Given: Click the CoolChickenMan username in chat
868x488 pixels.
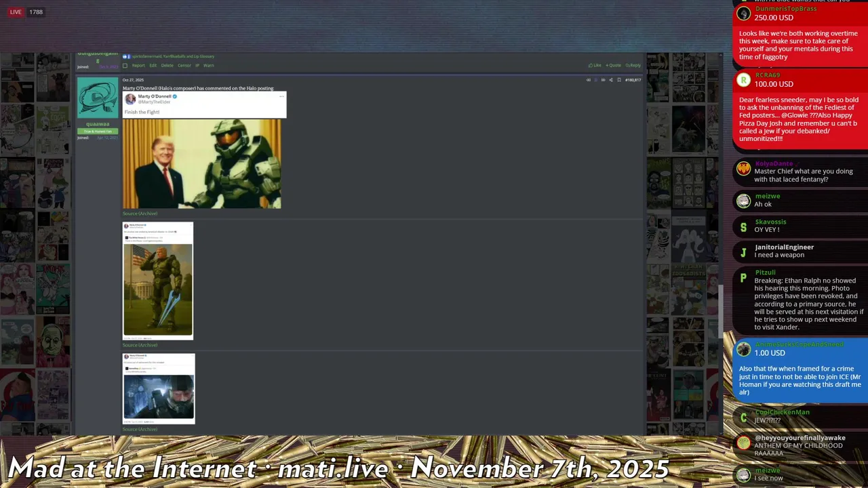Looking at the screenshot, I should coord(782,412).
